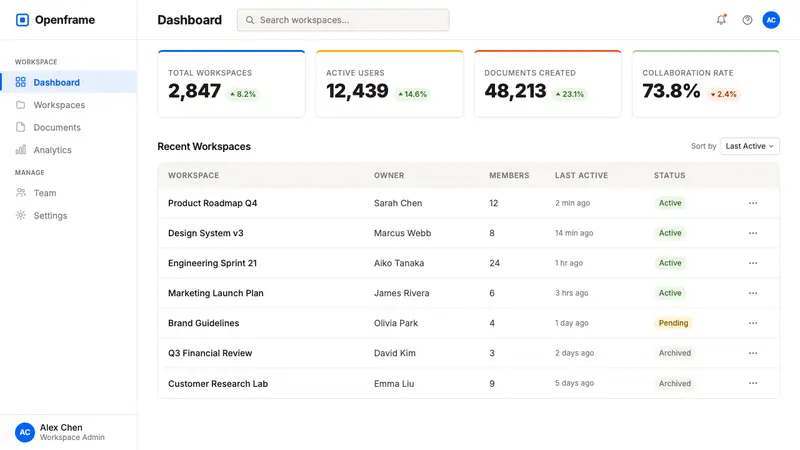Click owner Aiko Tanaka
Image resolution: width=800 pixels, height=450 pixels.
[399, 263]
